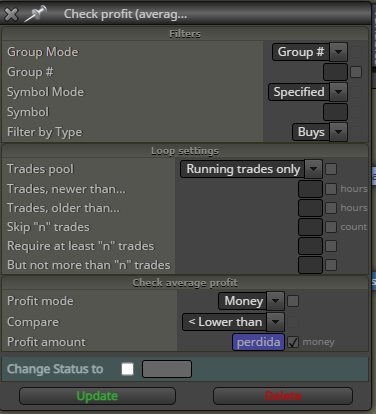Toggle the Skip "n" trades count checkbox
The image size is (376, 414).
click(331, 227)
